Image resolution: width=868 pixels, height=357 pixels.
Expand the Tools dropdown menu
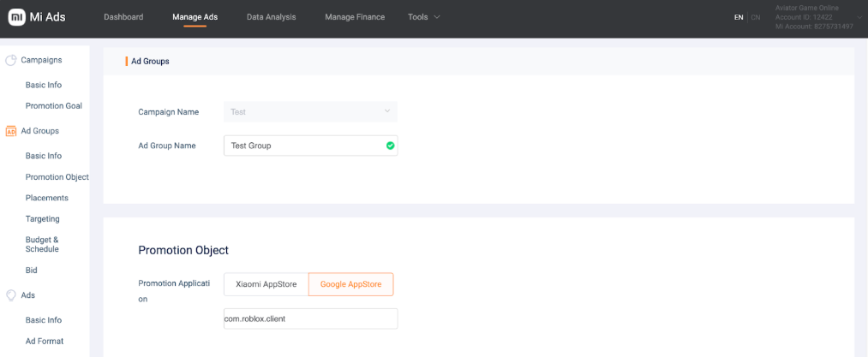424,17
